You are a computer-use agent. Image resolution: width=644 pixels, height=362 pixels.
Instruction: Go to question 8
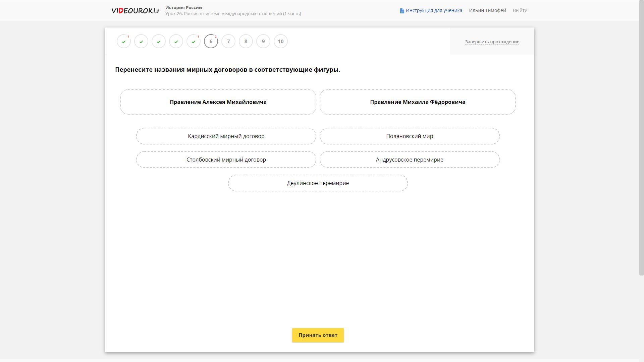pos(246,42)
